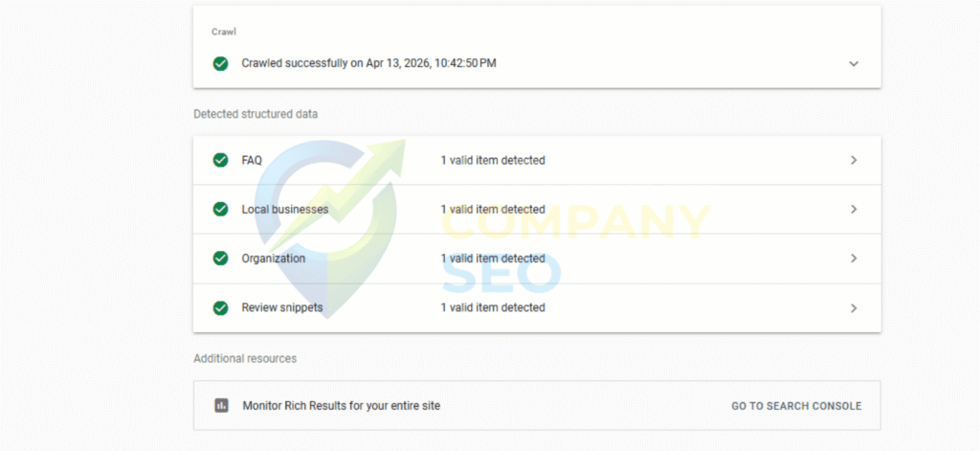Click the Local businesses green check icon
The width and height of the screenshot is (980, 451).
pos(221,209)
